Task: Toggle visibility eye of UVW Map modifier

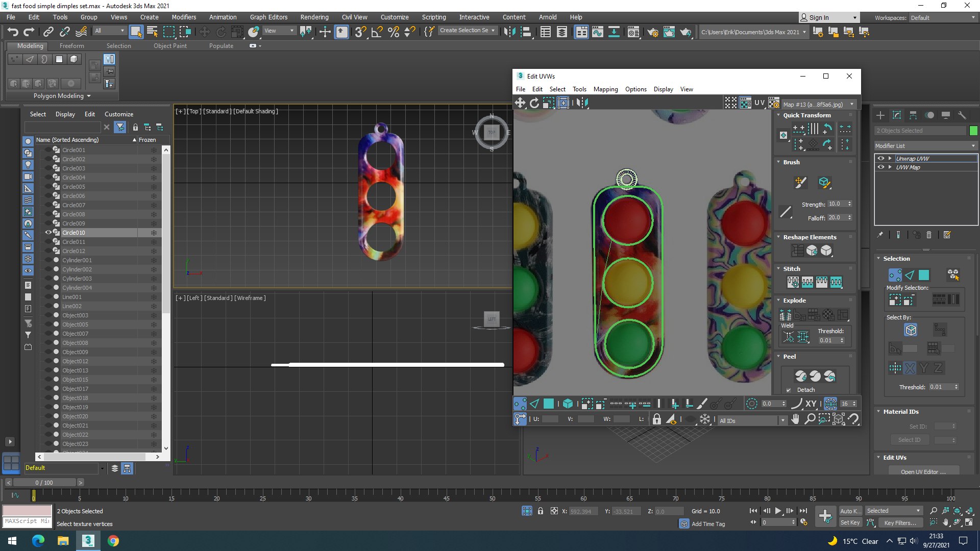Action: coord(880,167)
